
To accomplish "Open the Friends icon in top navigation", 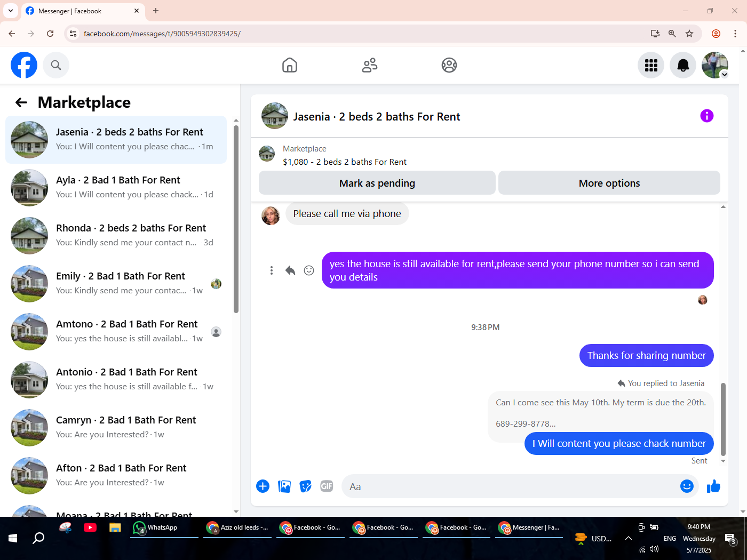I will tap(369, 65).
